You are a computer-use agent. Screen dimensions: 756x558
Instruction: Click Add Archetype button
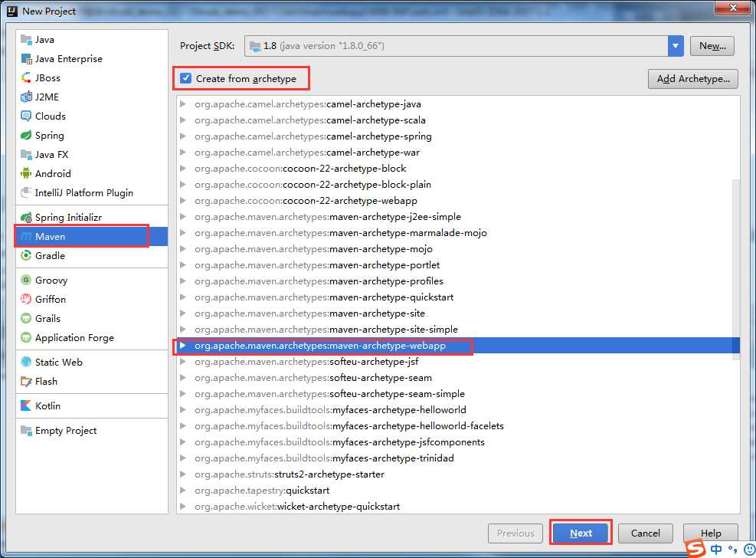693,79
